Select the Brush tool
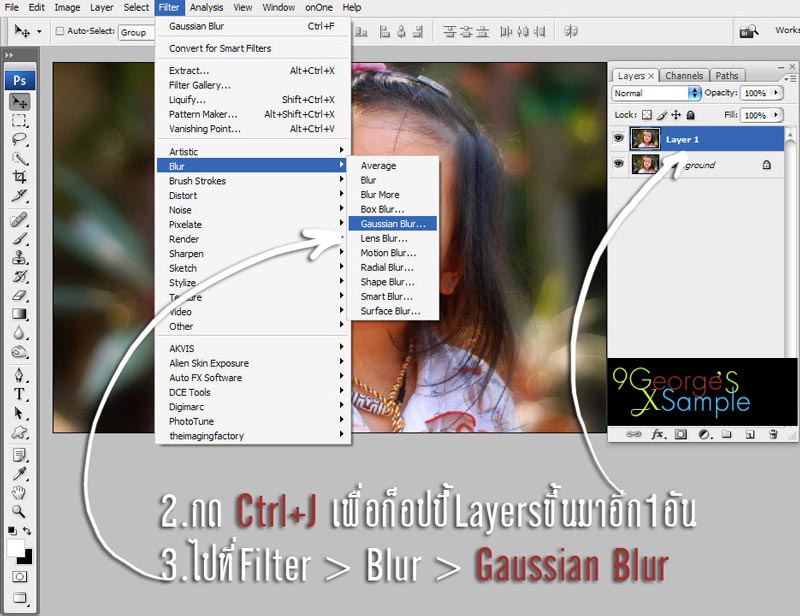 [19, 239]
